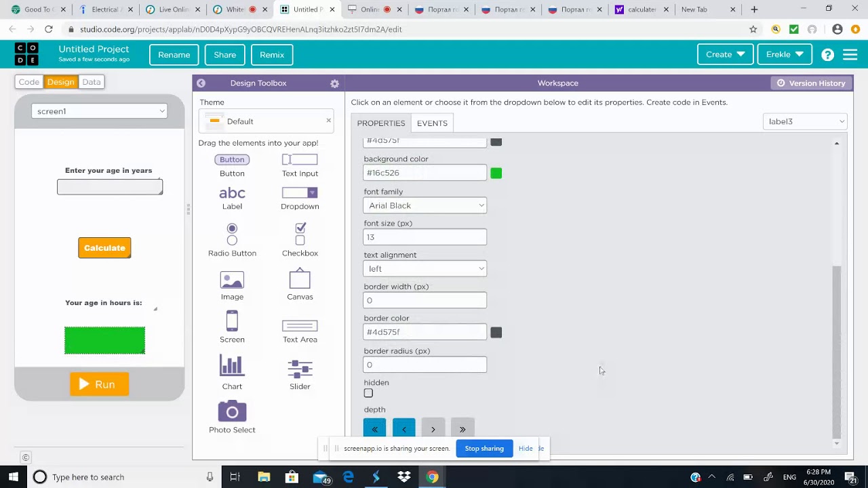Open the text color swatch at top
This screenshot has width=868, height=488.
[496, 142]
